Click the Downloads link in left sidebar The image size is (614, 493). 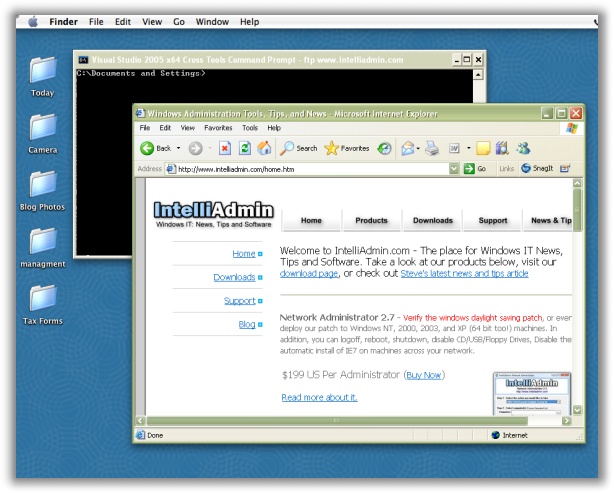point(234,277)
